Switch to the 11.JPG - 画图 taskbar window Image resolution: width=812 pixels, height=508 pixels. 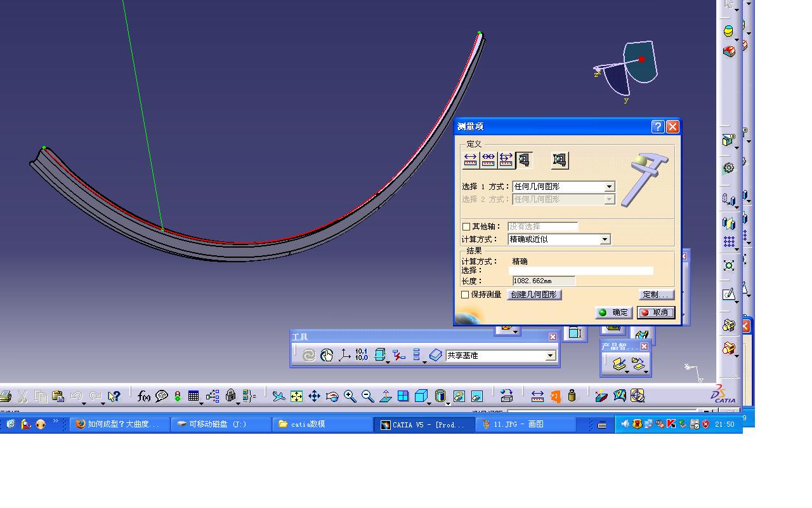point(527,424)
